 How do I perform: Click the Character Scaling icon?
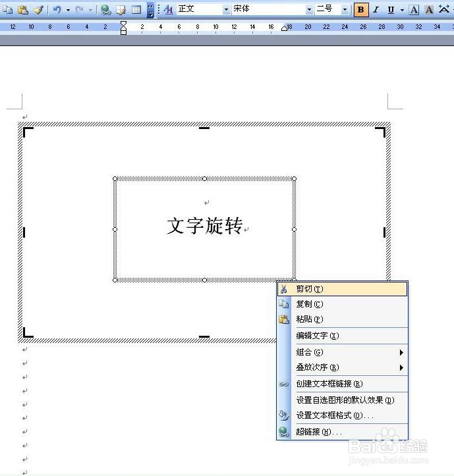(x=444, y=10)
